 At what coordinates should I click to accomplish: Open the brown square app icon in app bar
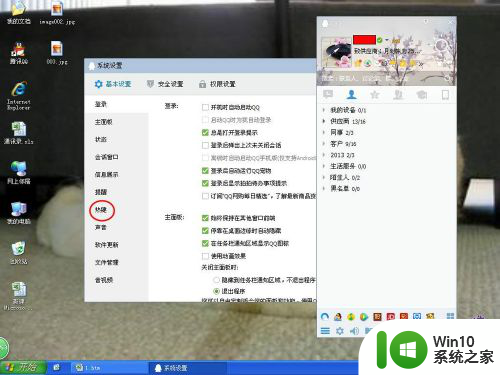[377, 316]
